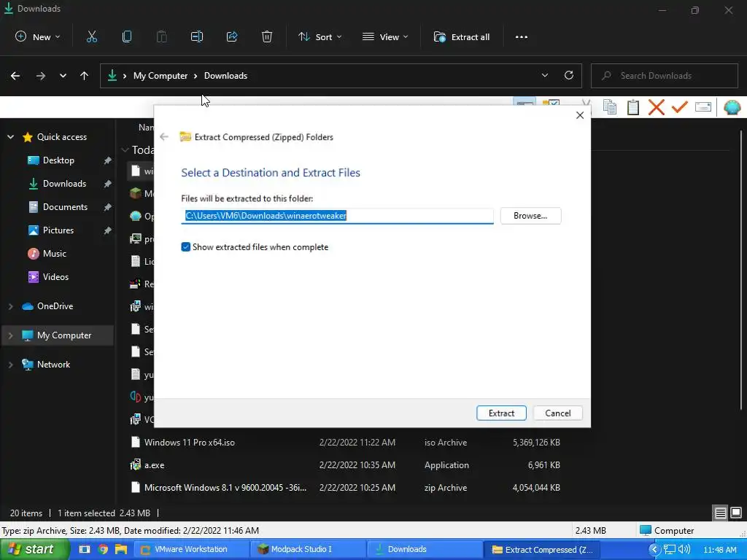
Task: Click the Start button
Action: (34, 549)
